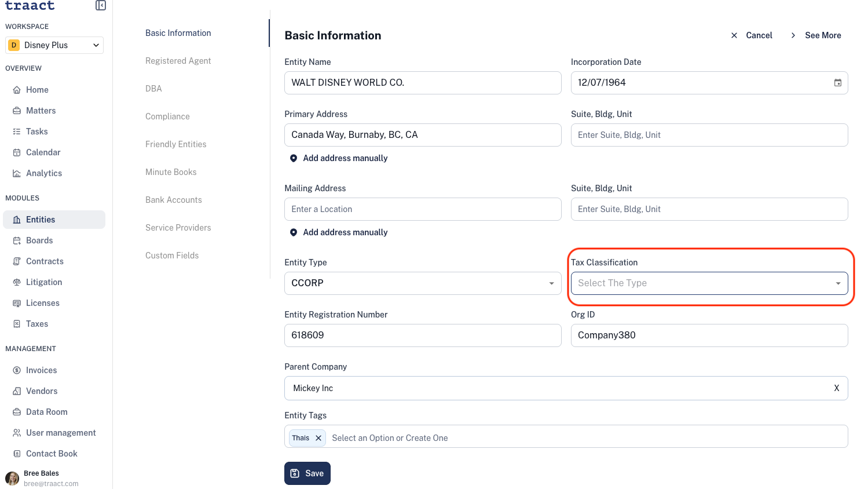Image resolution: width=868 pixels, height=489 pixels.
Task: Open Analytics page
Action: point(44,173)
